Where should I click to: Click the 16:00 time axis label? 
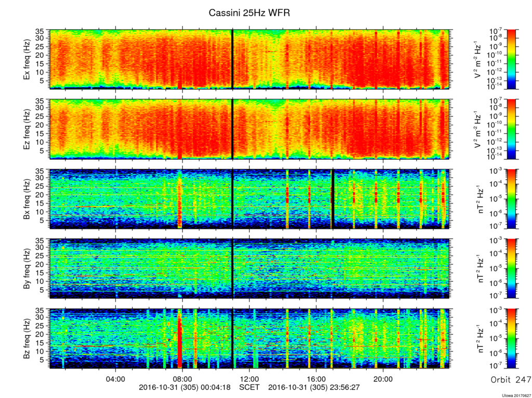(x=316, y=379)
